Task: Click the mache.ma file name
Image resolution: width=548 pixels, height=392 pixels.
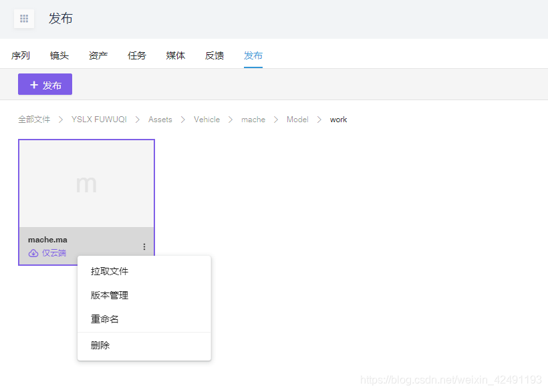Action: tap(47, 240)
